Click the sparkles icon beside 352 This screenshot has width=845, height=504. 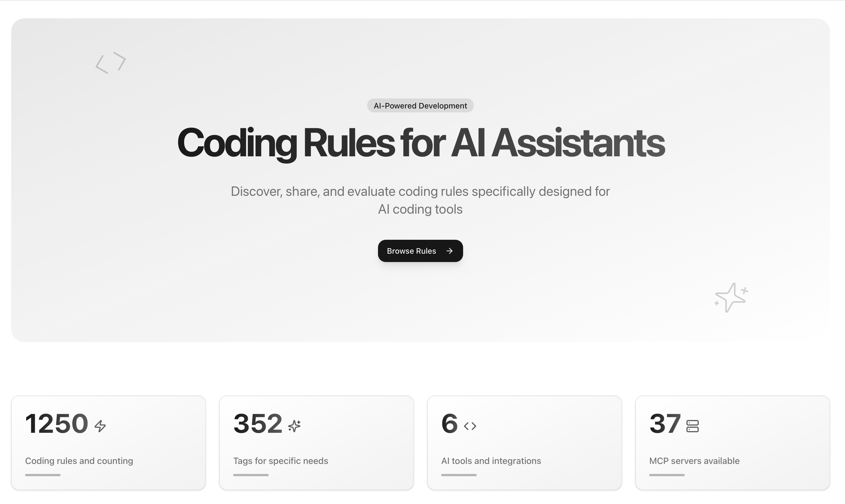click(x=294, y=426)
